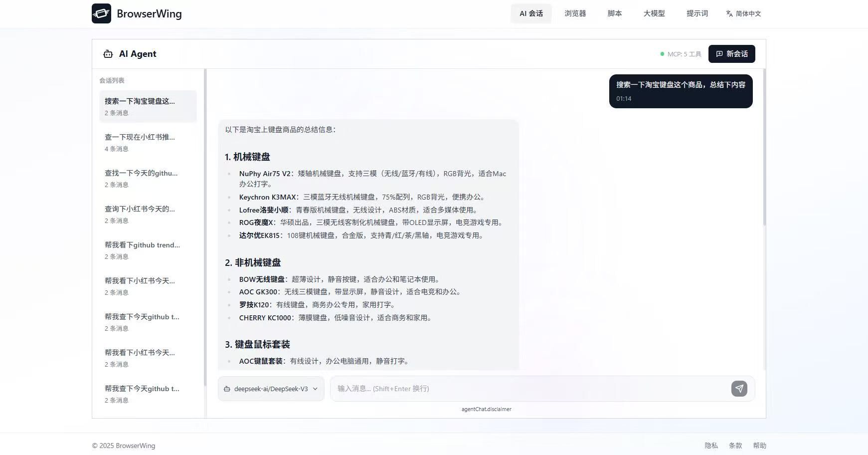Open the 简体中文 language switcher
Viewport: 868px width, 455px height.
(x=743, y=13)
